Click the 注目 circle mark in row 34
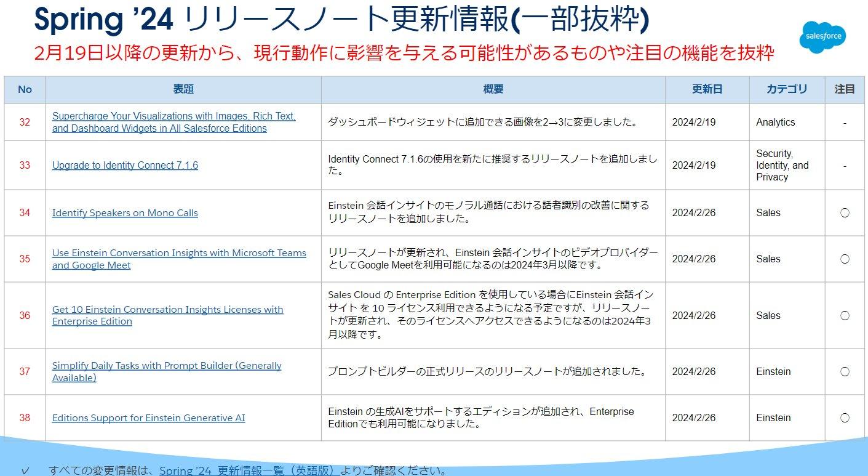This screenshot has height=476, width=868. [845, 212]
